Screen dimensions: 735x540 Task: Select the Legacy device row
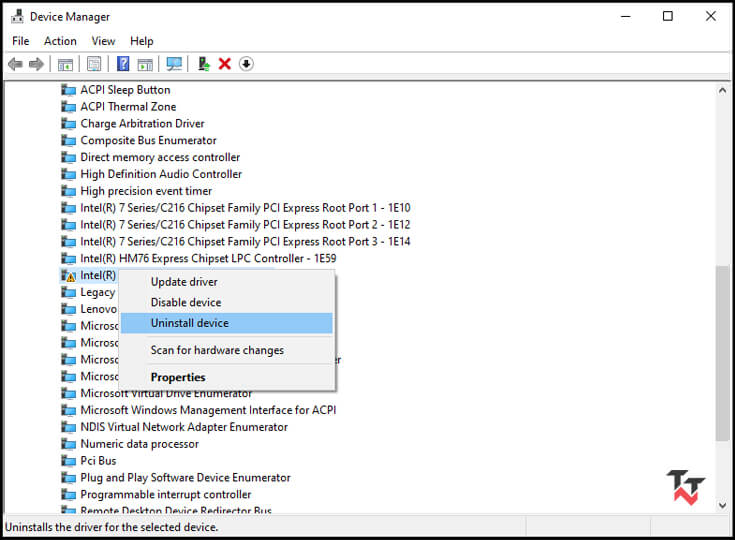pyautogui.click(x=98, y=292)
